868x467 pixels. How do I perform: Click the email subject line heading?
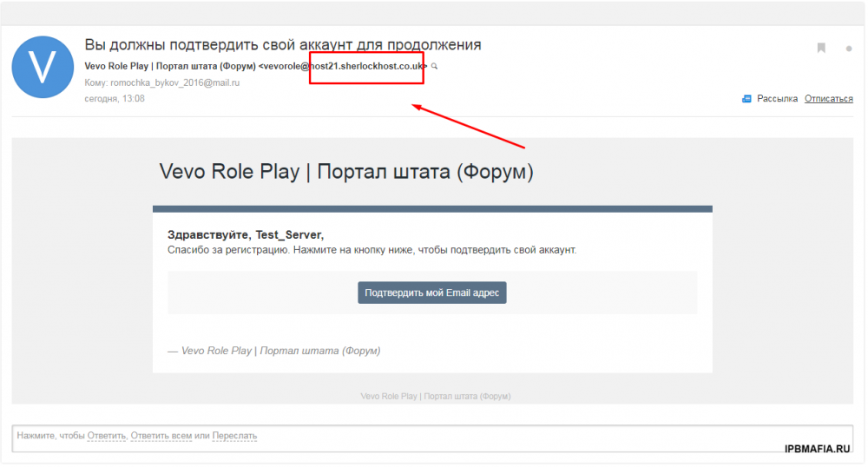[x=282, y=45]
